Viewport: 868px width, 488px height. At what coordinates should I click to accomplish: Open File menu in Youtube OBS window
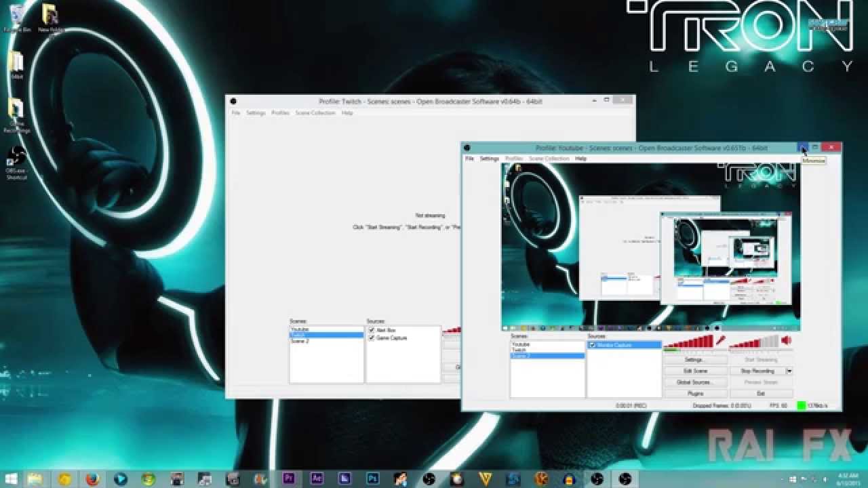click(x=469, y=159)
